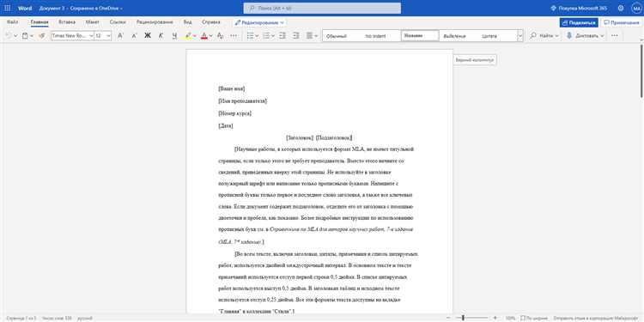This screenshot has width=644, height=322.
Task: Open more font options ellipsis
Action: tap(234, 36)
